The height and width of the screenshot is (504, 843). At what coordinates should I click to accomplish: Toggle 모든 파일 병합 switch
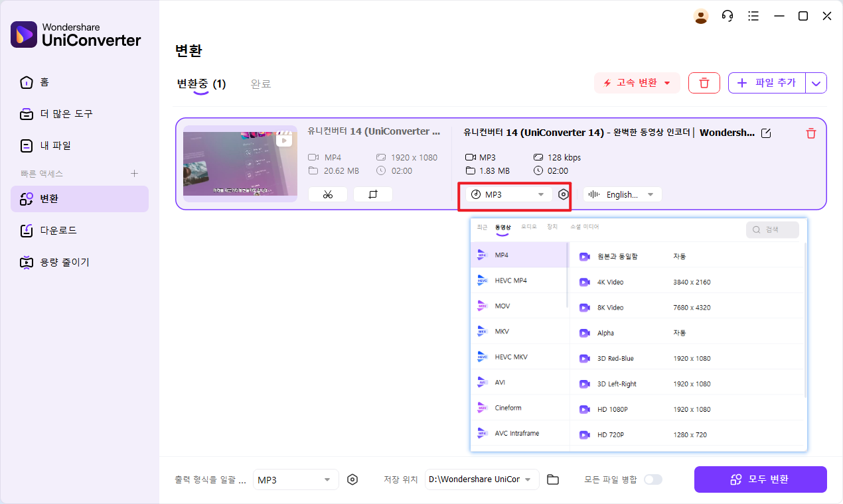[x=653, y=479]
